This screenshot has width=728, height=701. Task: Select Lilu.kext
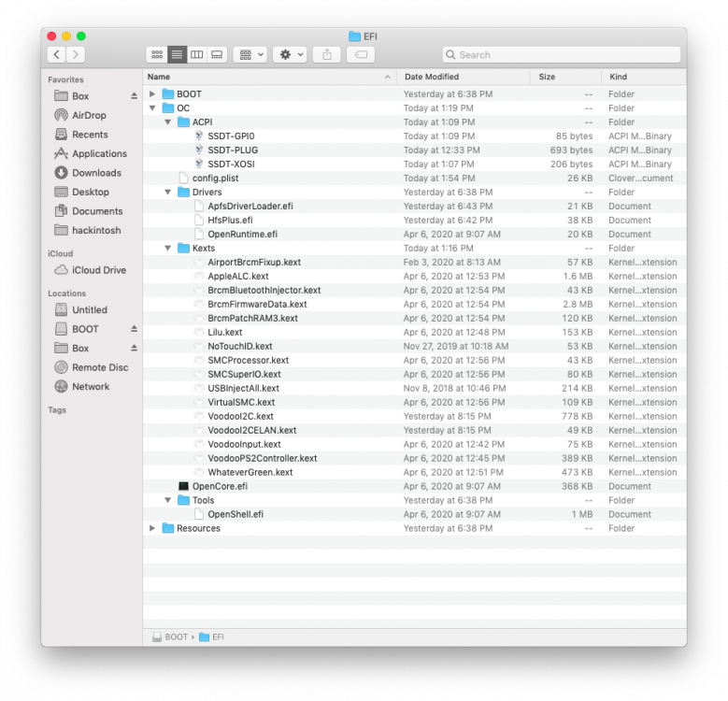pyautogui.click(x=415, y=333)
